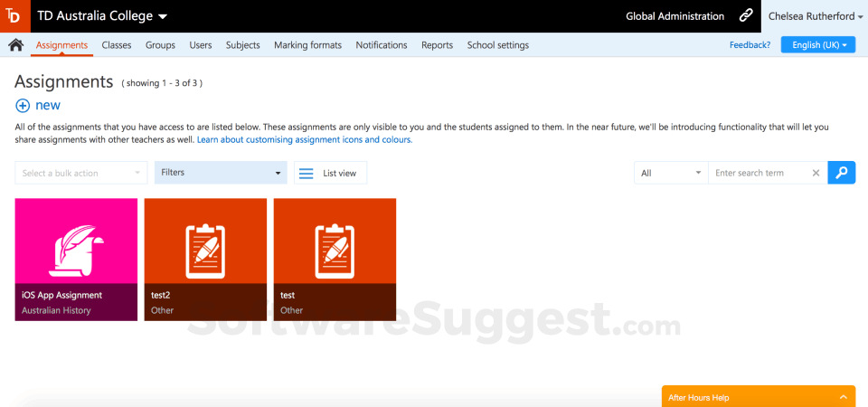Click in the search term input field
The height and width of the screenshot is (407, 868).
tap(758, 173)
